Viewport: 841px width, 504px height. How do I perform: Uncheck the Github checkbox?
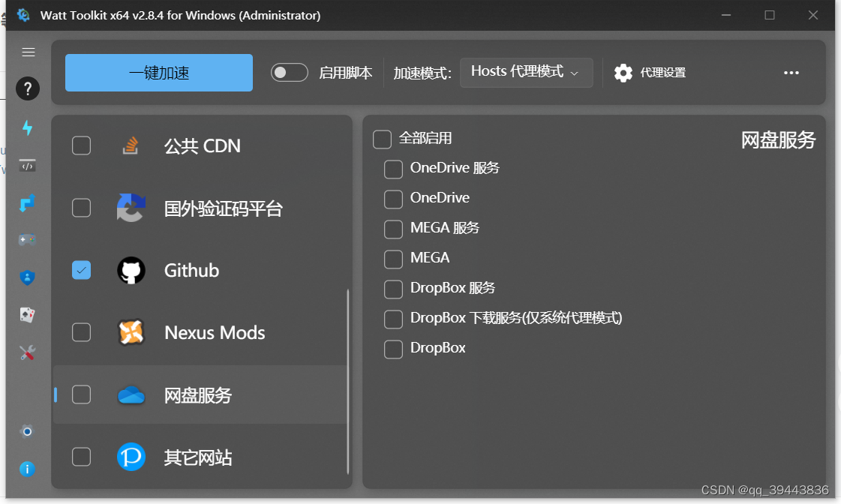[x=82, y=270]
